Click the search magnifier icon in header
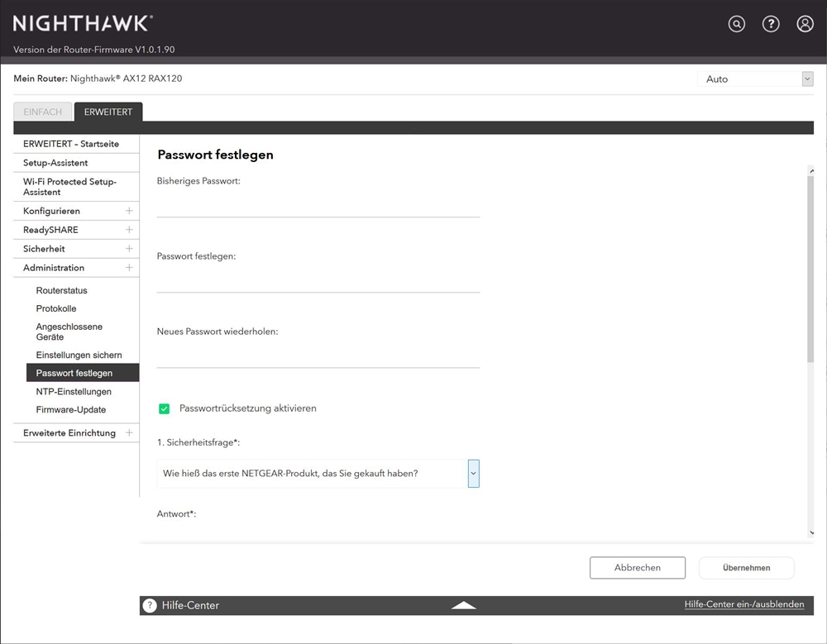 point(736,24)
